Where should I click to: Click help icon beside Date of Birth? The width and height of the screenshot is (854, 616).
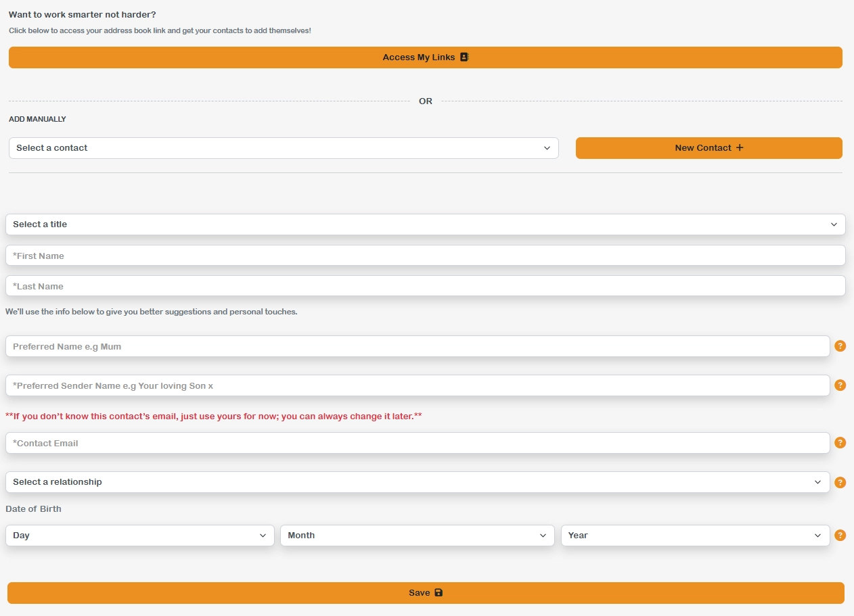click(x=840, y=535)
